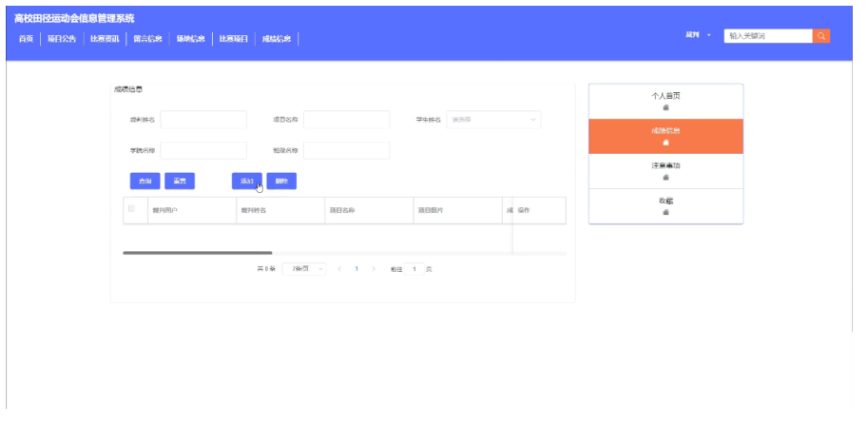Open 留言信息 in the top navigation
The width and height of the screenshot is (868, 424).
(x=147, y=39)
